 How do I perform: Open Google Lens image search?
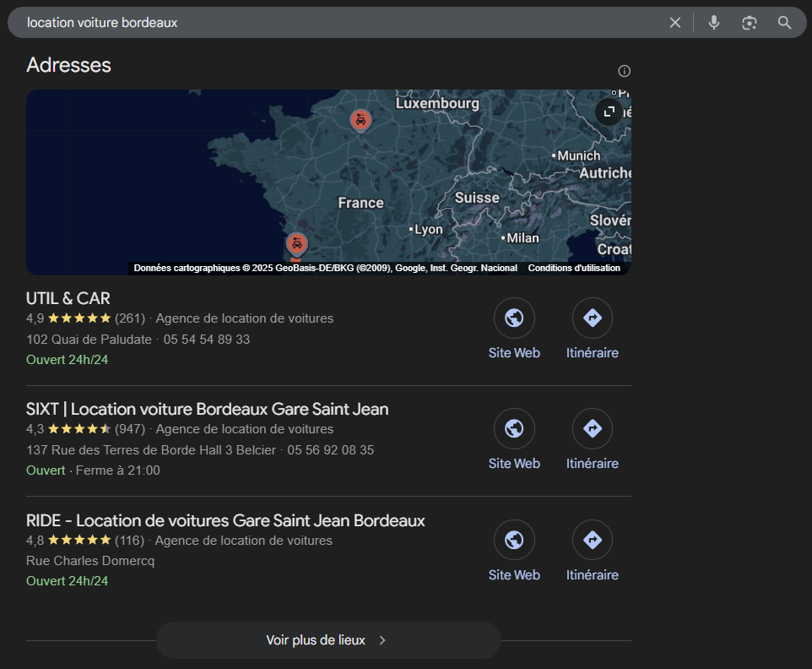click(x=749, y=22)
